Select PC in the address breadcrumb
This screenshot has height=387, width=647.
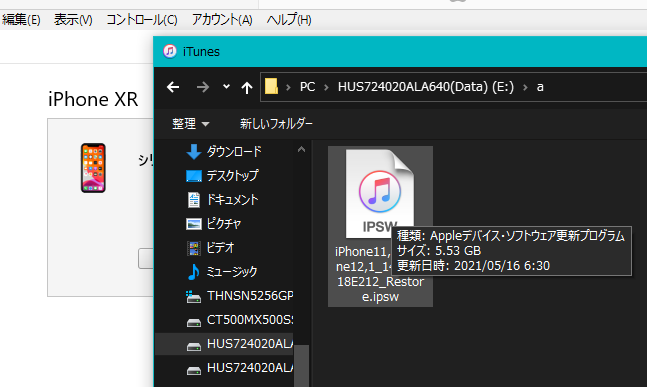point(307,87)
